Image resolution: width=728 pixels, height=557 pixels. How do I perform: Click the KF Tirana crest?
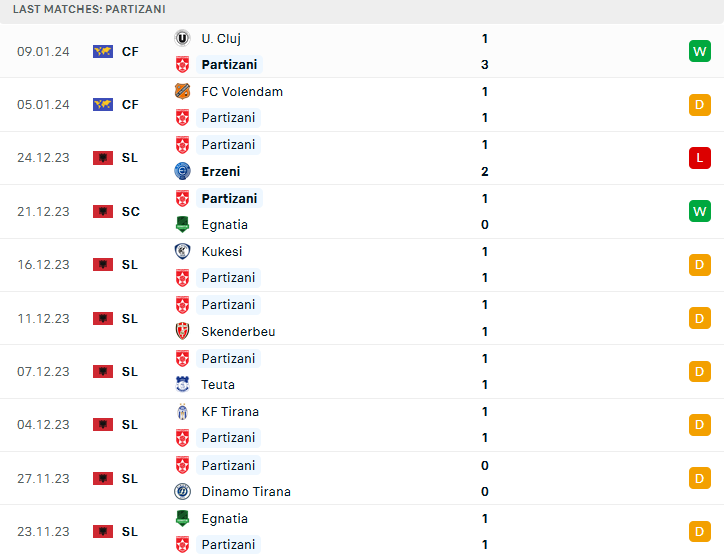coord(182,411)
